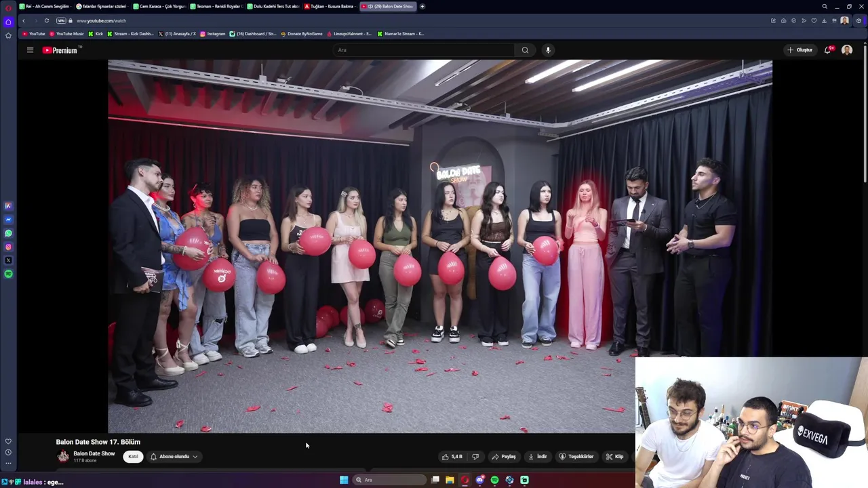Open the Donate ByNoGame bookmark
Screen dimensions: 868x488
(302, 34)
